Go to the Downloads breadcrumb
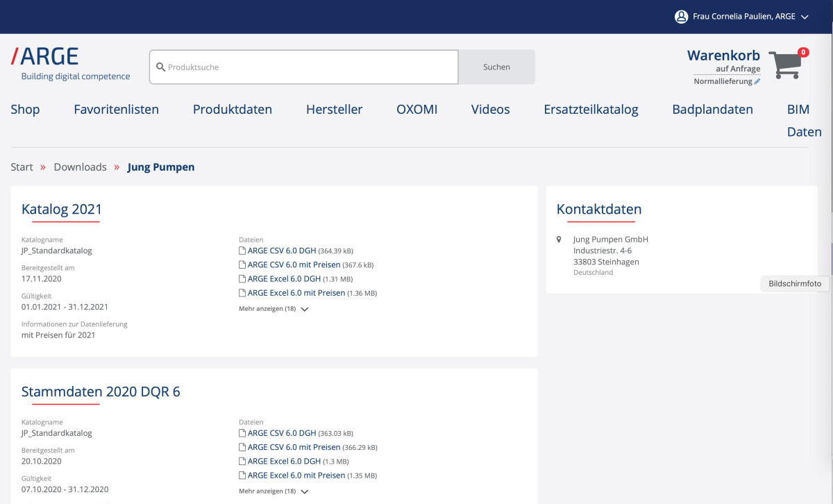Screen dimensions: 833x504 pyautogui.click(x=80, y=167)
